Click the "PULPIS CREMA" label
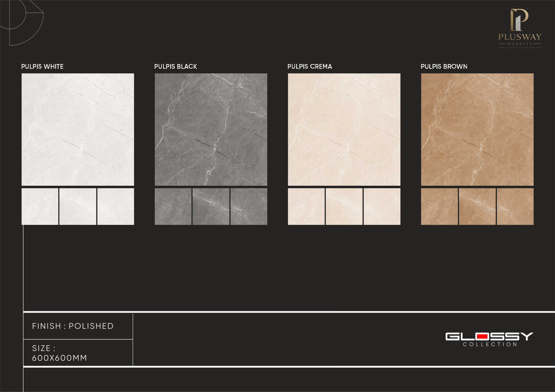The image size is (555, 392). pyautogui.click(x=310, y=67)
